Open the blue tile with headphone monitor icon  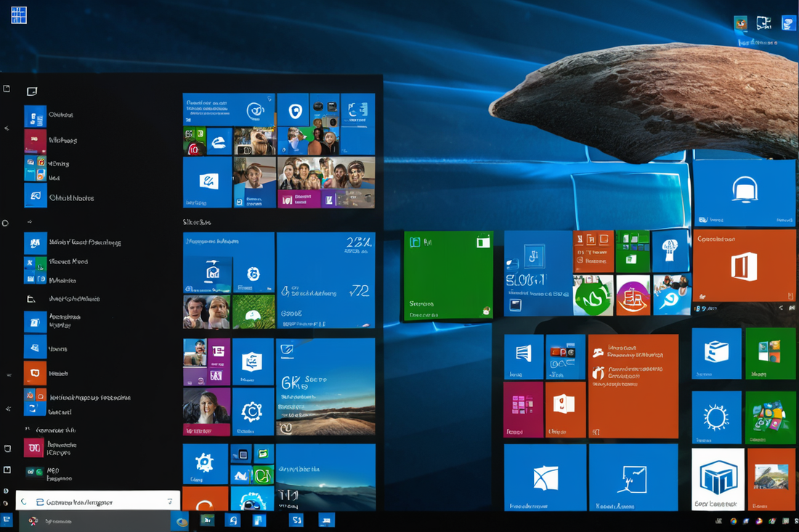tap(744, 192)
